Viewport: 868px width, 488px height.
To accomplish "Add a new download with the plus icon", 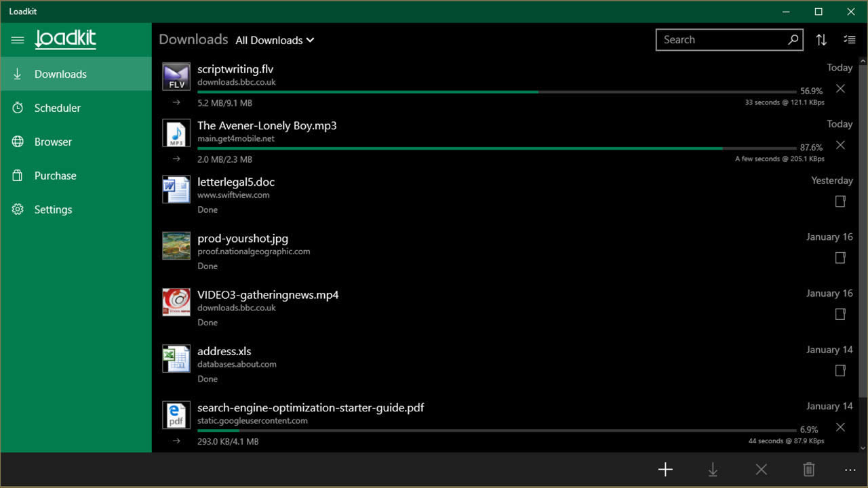I will (x=665, y=469).
